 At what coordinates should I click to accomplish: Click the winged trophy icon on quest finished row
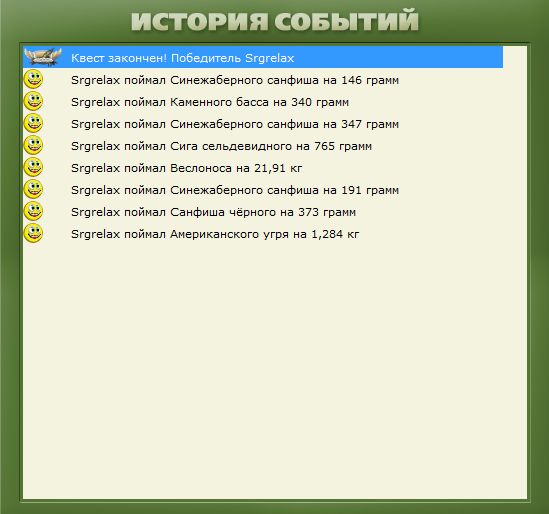tap(43, 57)
